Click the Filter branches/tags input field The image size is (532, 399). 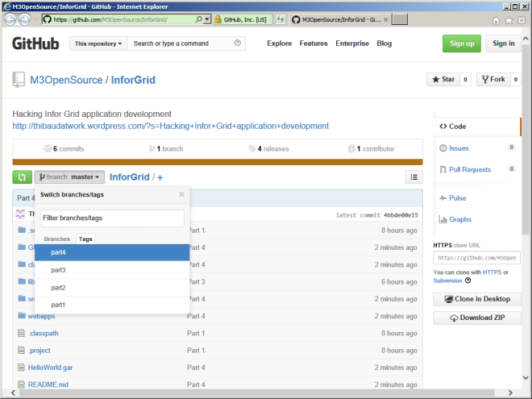[x=112, y=218]
